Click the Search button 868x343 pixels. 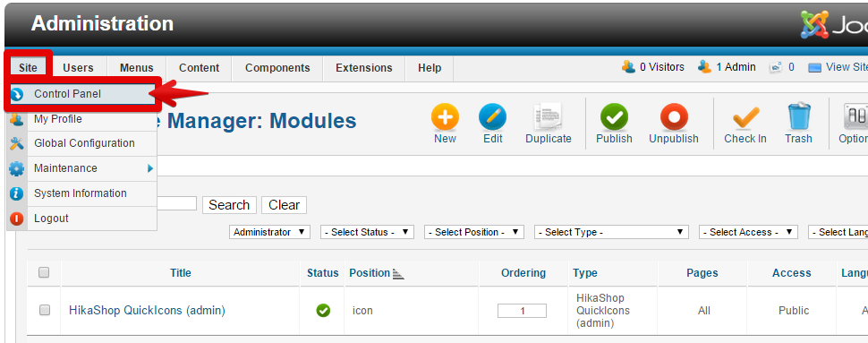(229, 205)
